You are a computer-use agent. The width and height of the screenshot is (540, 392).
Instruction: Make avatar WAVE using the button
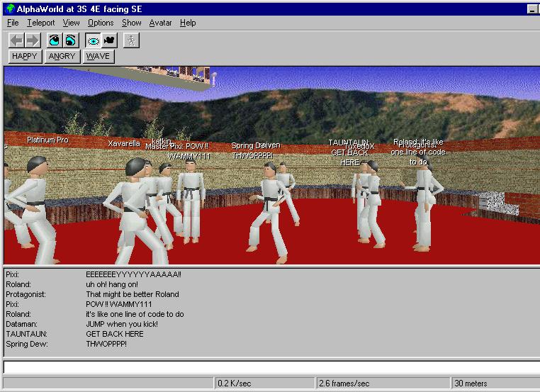98,56
